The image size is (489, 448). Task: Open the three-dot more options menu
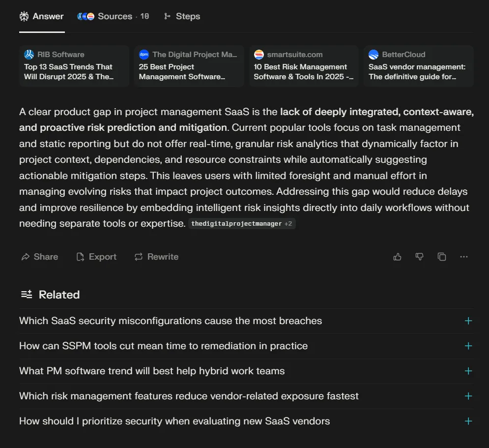pos(464,257)
